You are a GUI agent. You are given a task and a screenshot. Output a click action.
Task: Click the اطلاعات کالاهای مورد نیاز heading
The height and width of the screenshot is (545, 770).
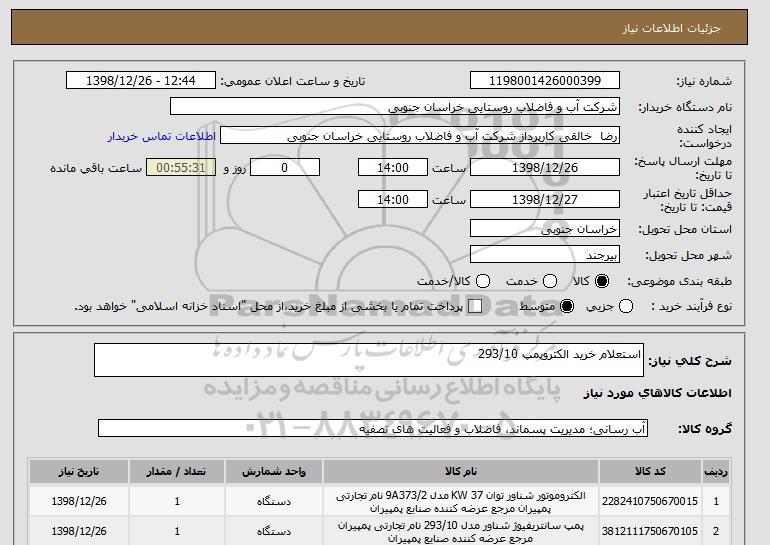point(658,393)
